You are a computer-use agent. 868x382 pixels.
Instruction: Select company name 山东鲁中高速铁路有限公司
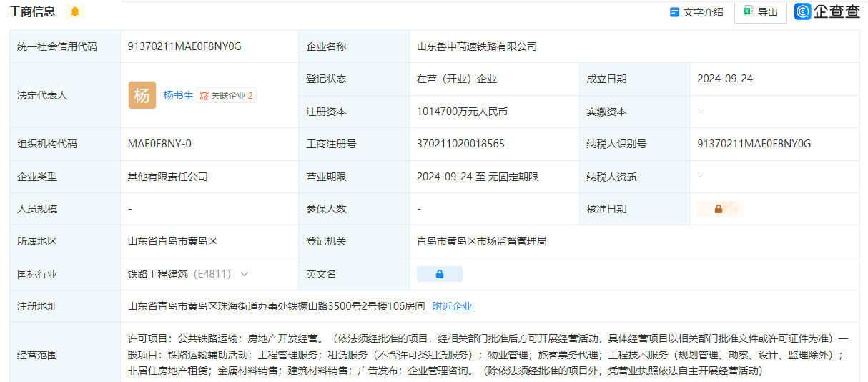[x=476, y=46]
